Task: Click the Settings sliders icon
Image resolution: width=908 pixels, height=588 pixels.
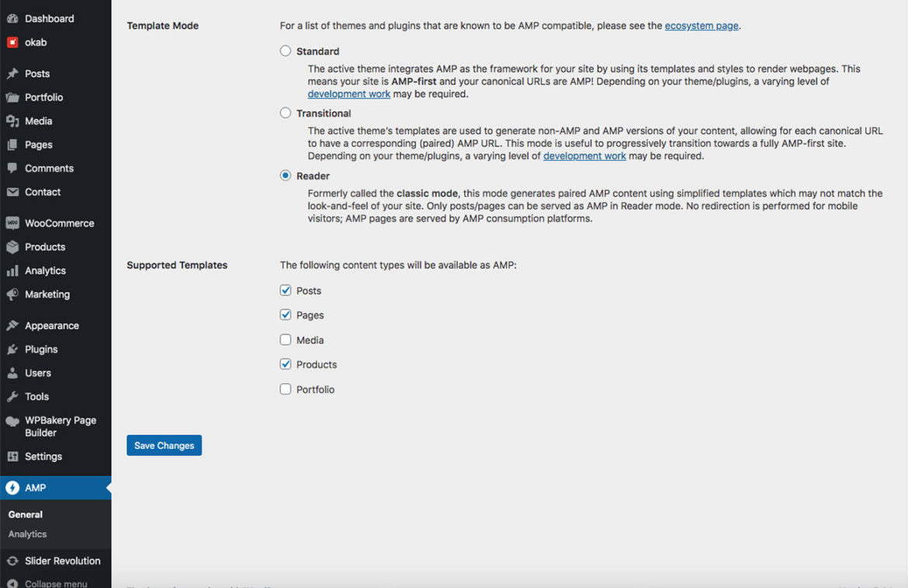Action: (12, 457)
